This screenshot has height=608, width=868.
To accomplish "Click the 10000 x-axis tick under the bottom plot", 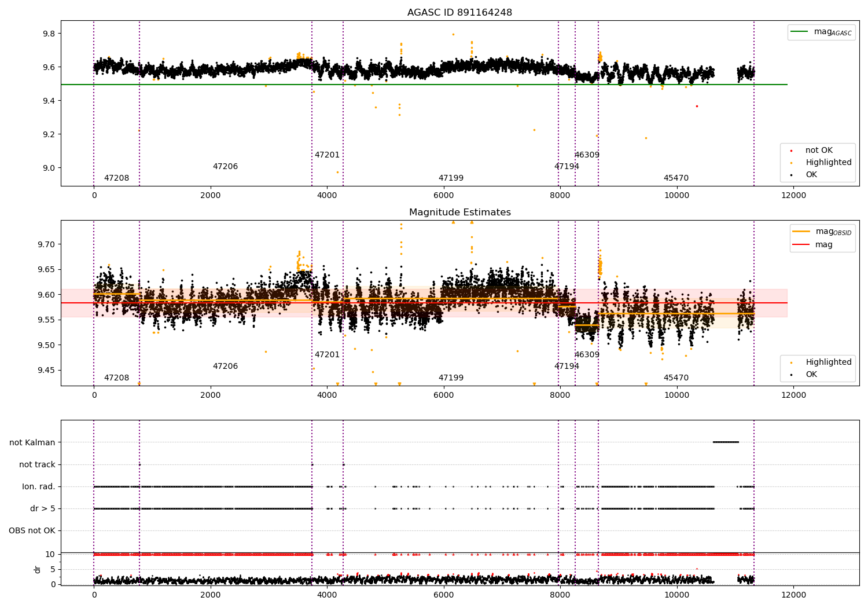I will [x=676, y=595].
